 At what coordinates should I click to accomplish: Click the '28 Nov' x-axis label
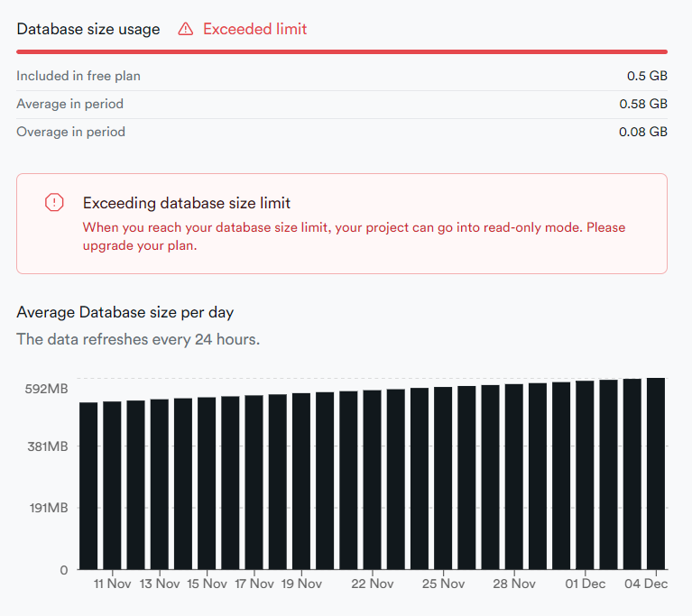point(514,584)
